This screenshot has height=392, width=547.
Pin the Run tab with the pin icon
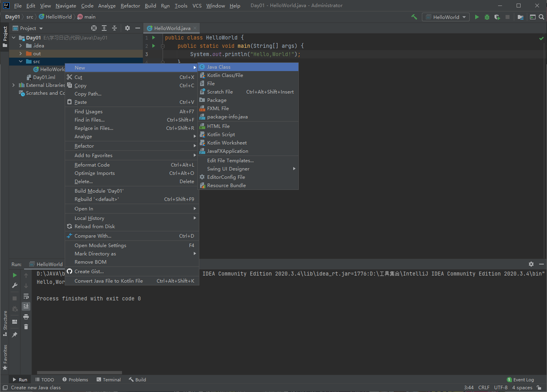tap(15, 334)
